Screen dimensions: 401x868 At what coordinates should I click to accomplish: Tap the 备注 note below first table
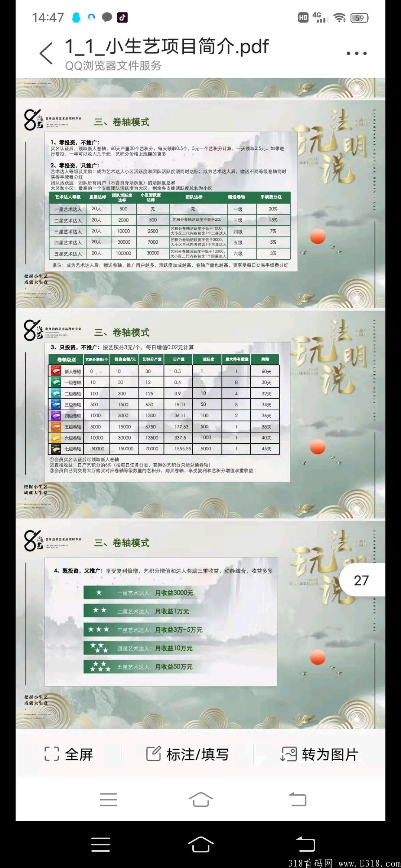click(x=170, y=265)
